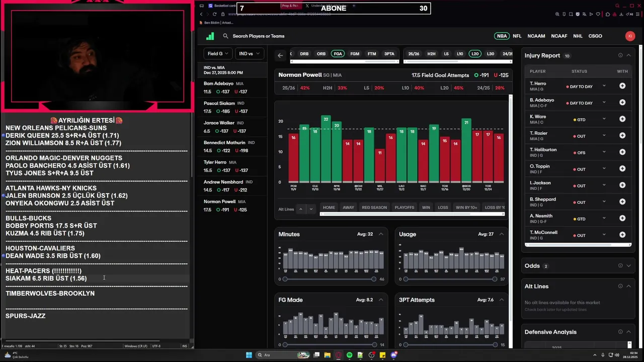Click Odds panel info icon

click(620, 265)
